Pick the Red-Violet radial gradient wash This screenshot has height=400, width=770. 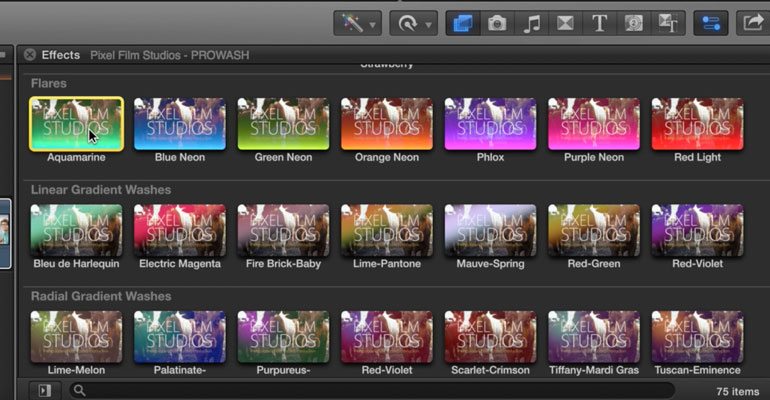pyautogui.click(x=387, y=337)
